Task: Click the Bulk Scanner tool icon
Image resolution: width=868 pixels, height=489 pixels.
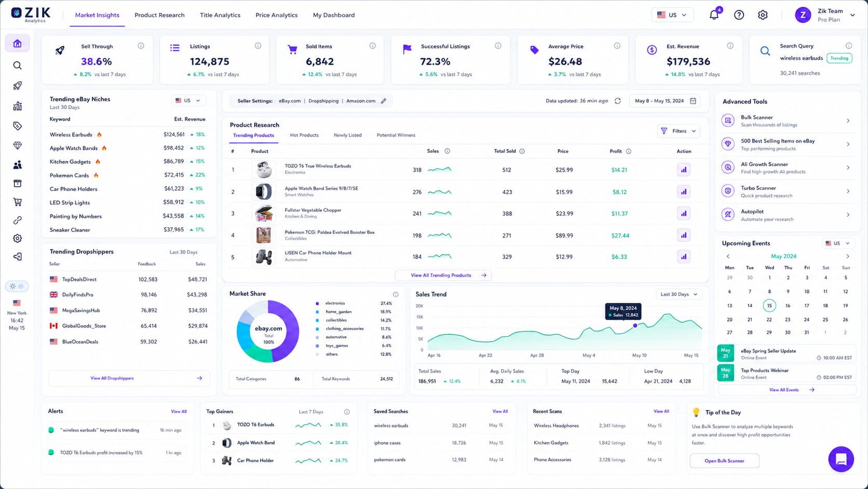Action: pos(728,121)
